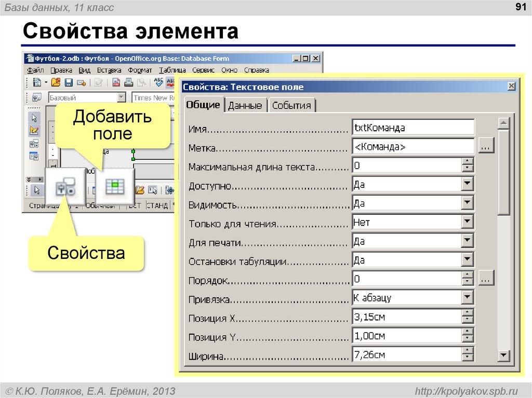This screenshot has width=532, height=398.
Task: Open the «Сервис» menu
Action: (x=204, y=70)
